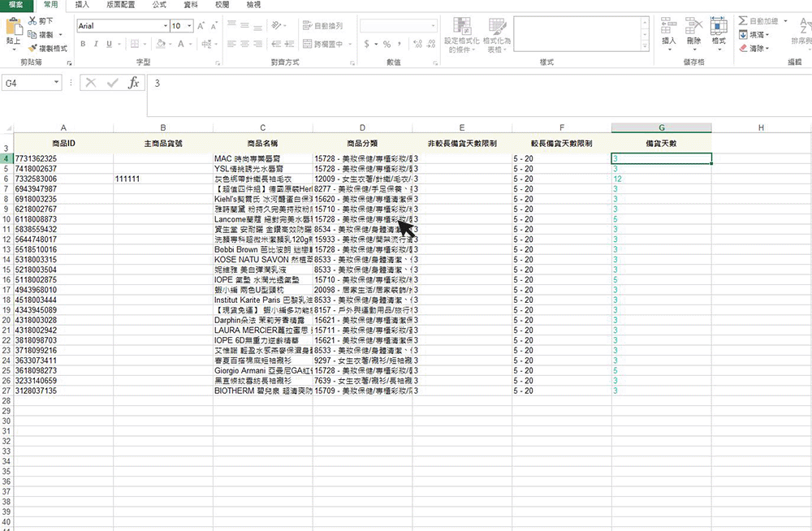Select the 備貨天數 cell showing 12

pyautogui.click(x=661, y=179)
